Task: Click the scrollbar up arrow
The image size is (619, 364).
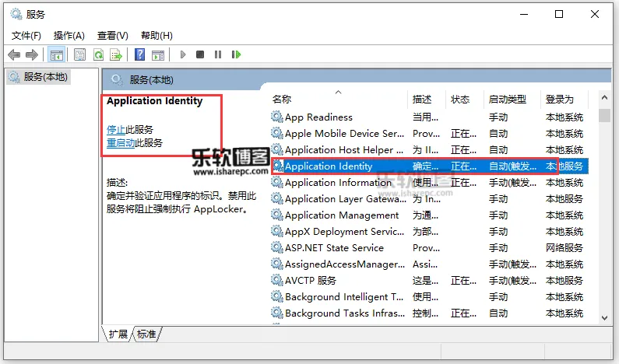Action: (604, 97)
